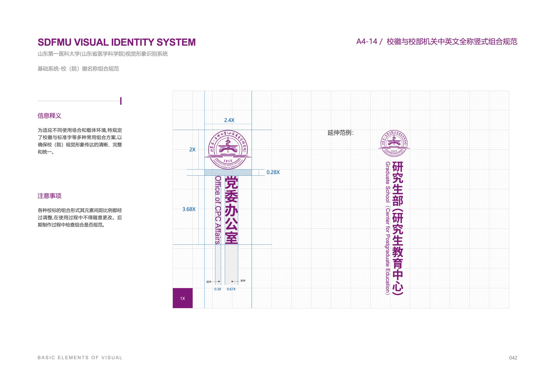The height and width of the screenshot is (392, 555).
Task: Click the university emblem in the measurement diagram
Action: (x=228, y=150)
